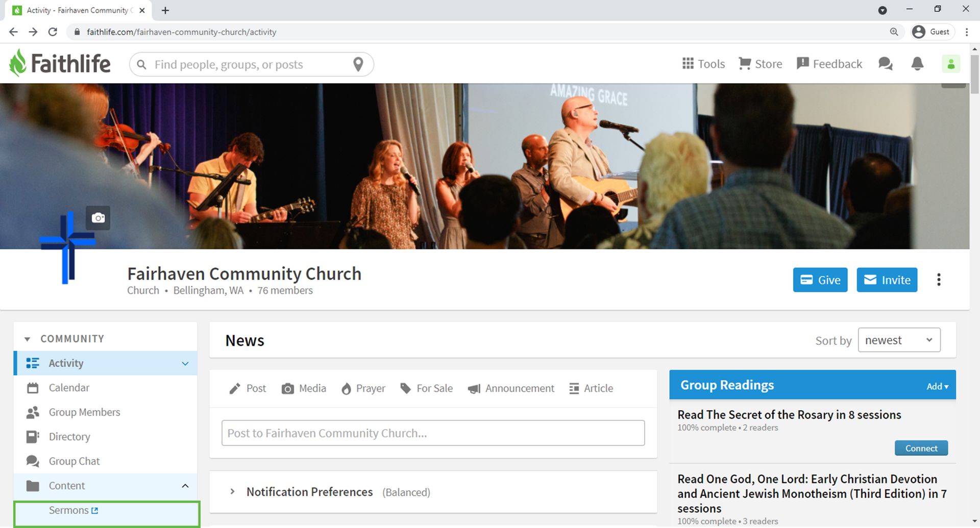The height and width of the screenshot is (528, 980).
Task: Open the Chrome three-dot menu
Action: coord(967,32)
